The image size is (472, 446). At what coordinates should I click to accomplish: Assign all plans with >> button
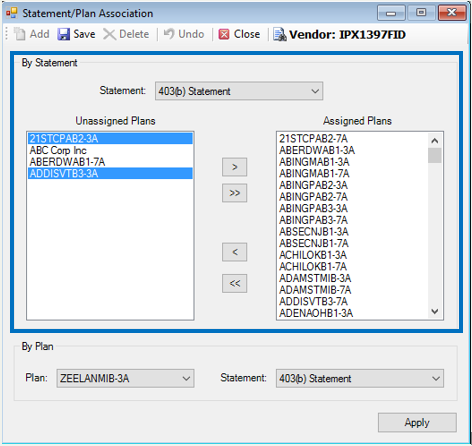click(235, 193)
